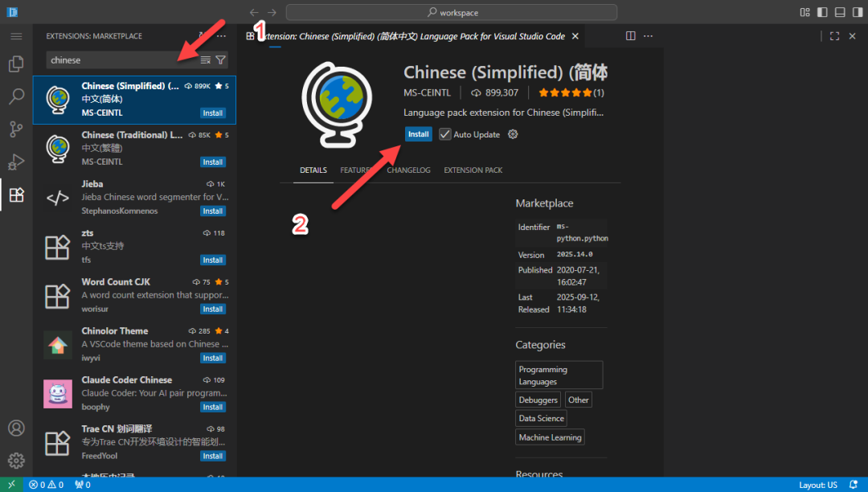This screenshot has height=492, width=868.
Task: Click the 899,307 install count
Action: pos(495,92)
